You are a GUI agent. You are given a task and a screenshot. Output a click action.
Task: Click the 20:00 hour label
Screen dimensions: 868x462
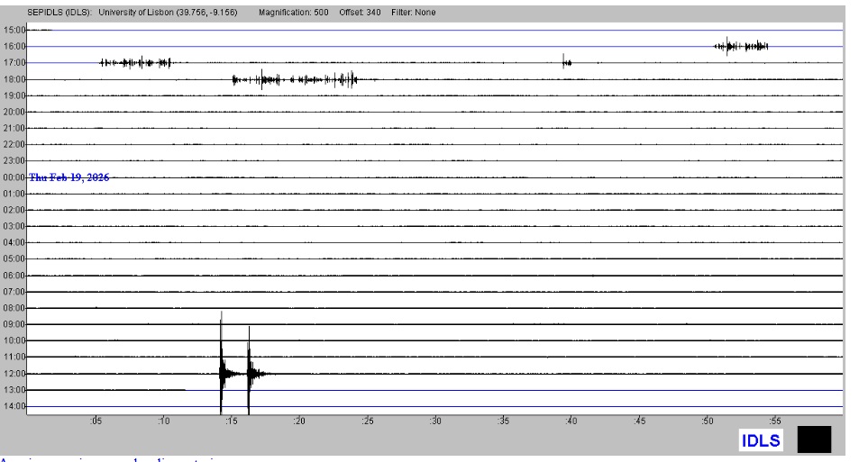[14, 112]
